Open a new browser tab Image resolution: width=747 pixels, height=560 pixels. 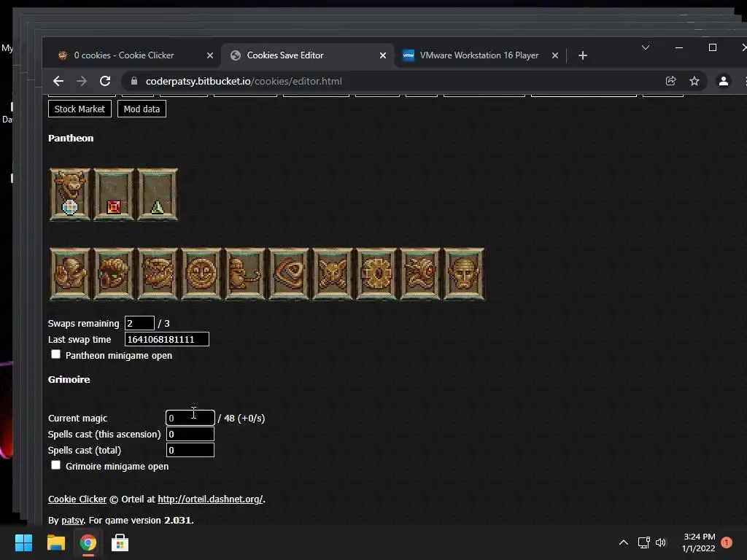point(583,55)
